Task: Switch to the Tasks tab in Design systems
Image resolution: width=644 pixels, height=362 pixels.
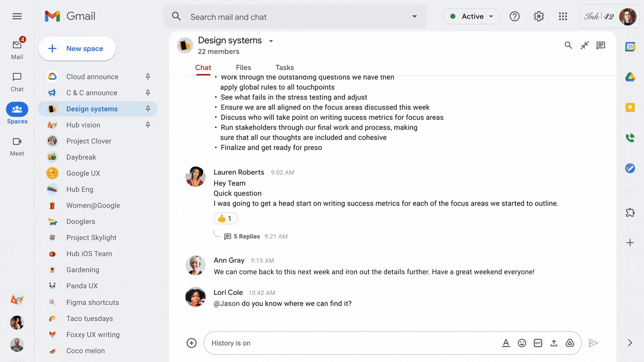Action: pos(284,67)
